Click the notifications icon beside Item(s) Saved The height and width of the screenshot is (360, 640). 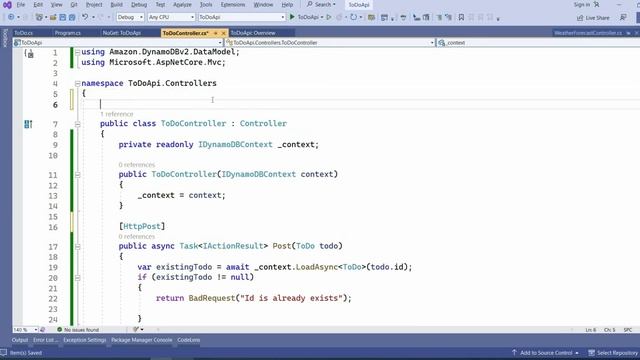click(x=3, y=353)
